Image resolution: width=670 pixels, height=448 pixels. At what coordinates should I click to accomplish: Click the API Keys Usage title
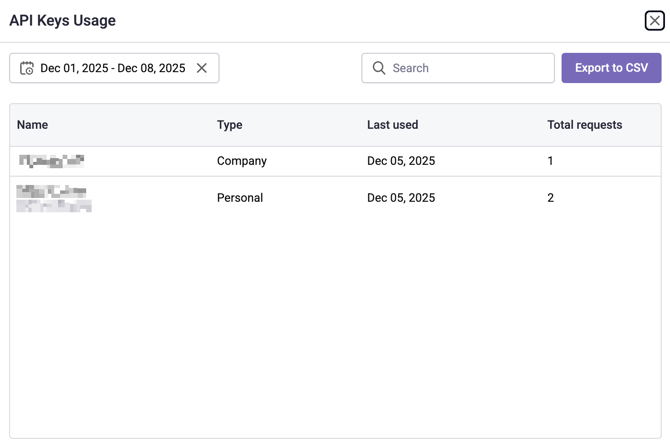(x=62, y=20)
